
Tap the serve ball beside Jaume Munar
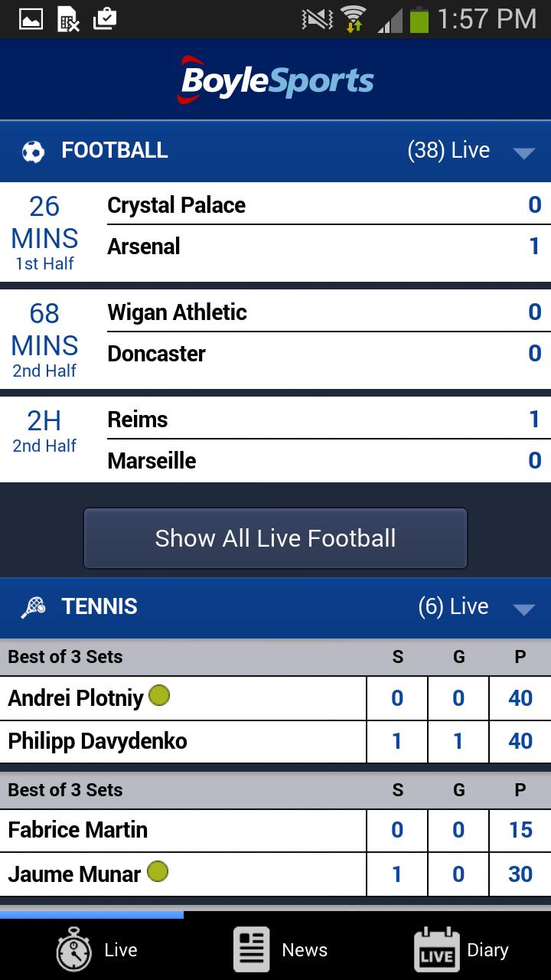(158, 872)
